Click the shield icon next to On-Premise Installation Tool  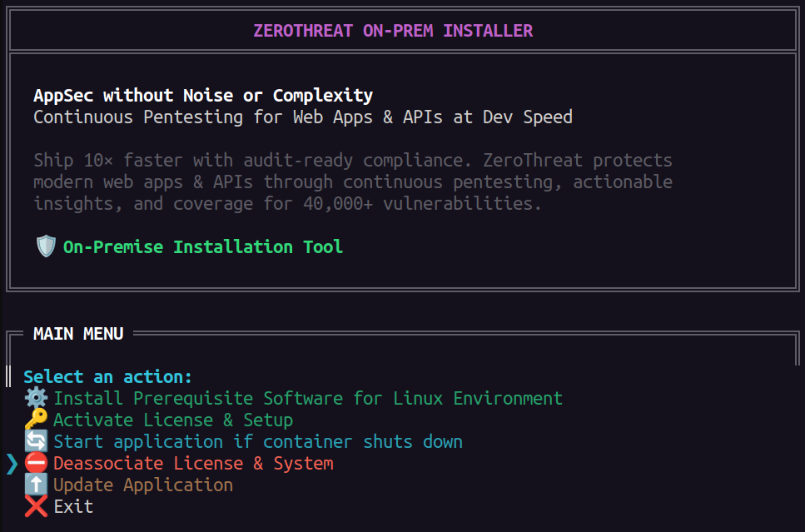pyautogui.click(x=46, y=246)
